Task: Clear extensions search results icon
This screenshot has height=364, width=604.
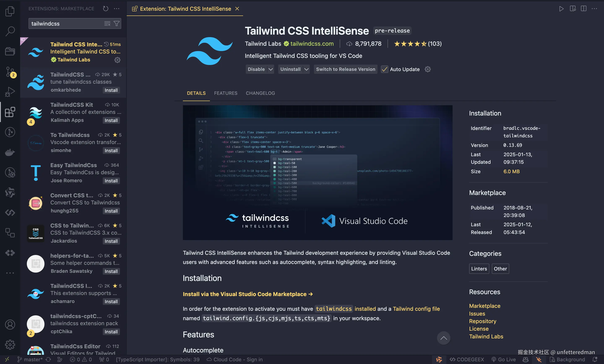Action: 107,23
